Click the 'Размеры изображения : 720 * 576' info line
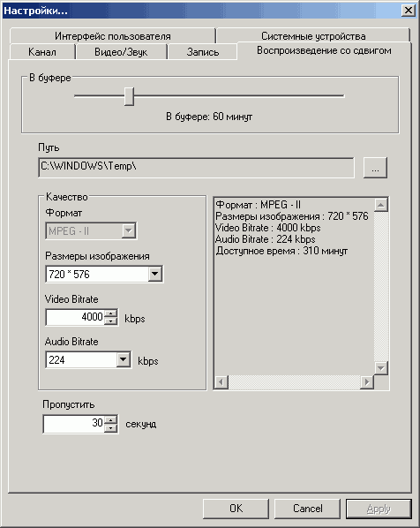Image resolution: width=420 pixels, height=528 pixels. tap(292, 216)
